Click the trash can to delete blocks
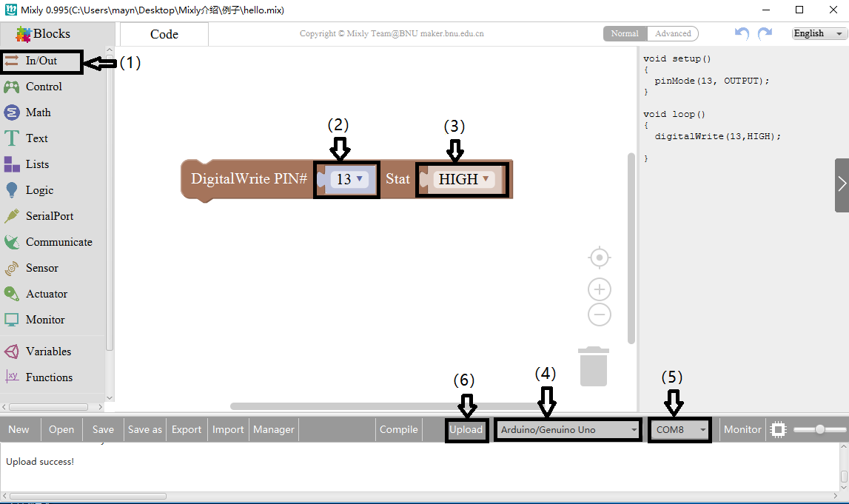The width and height of the screenshot is (849, 504). point(593,365)
